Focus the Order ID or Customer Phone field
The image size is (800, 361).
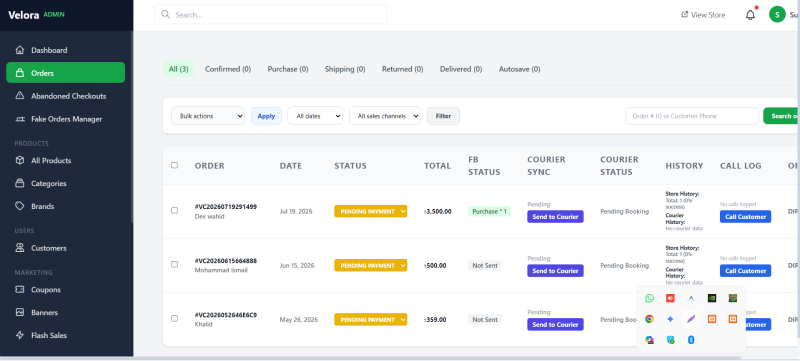coord(692,116)
